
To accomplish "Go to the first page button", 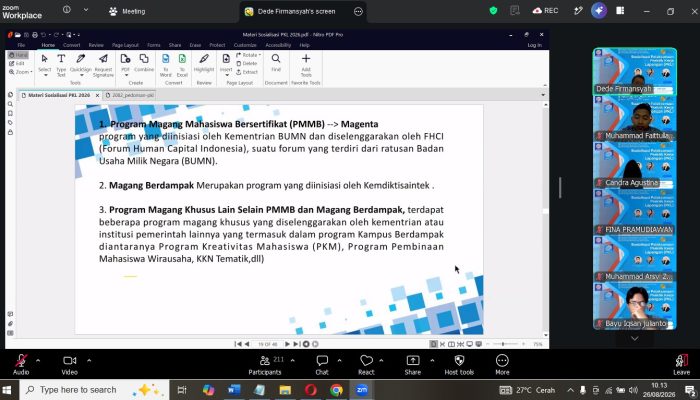I will pyautogui.click(x=238, y=344).
